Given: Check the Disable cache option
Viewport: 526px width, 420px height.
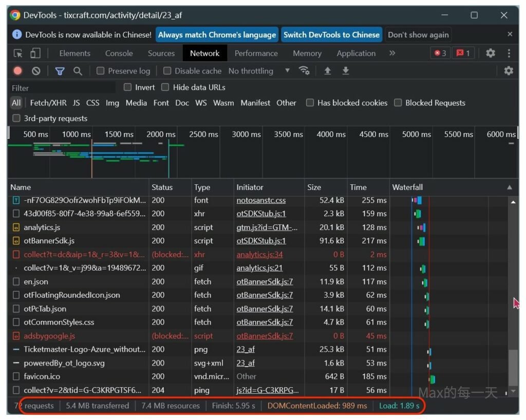Looking at the screenshot, I should [x=167, y=71].
